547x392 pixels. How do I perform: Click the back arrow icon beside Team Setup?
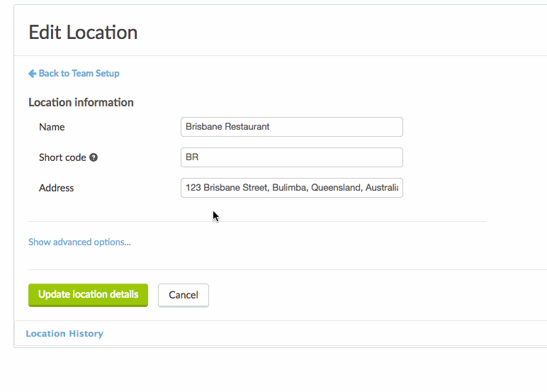pyautogui.click(x=33, y=73)
